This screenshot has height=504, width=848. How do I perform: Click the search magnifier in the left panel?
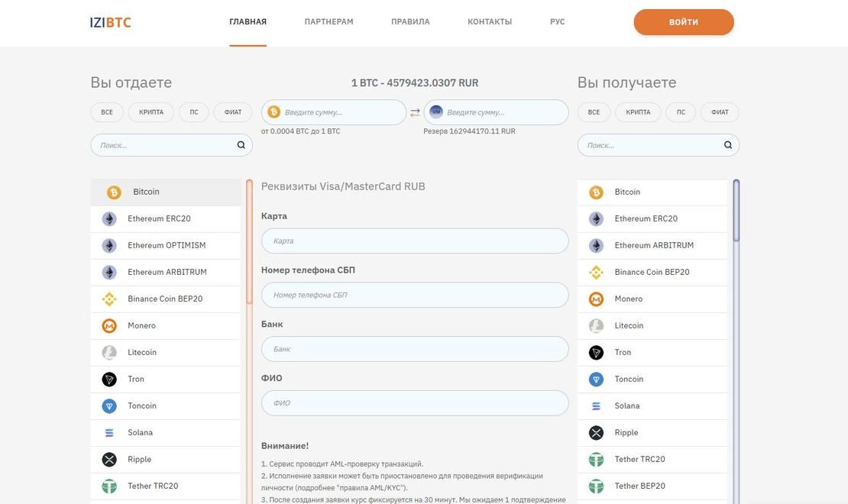click(x=241, y=145)
